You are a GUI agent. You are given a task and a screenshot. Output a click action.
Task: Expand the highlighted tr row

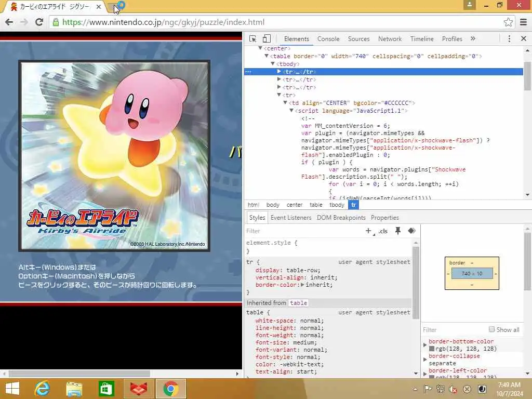tap(279, 72)
